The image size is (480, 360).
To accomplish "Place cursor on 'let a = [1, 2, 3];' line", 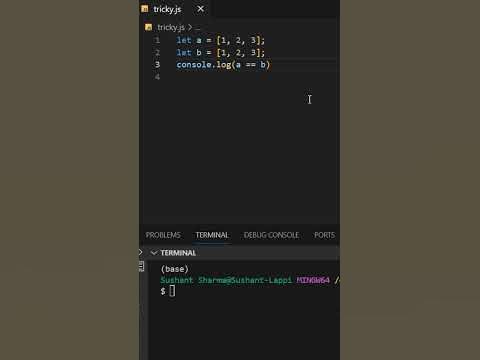I will tap(220, 40).
